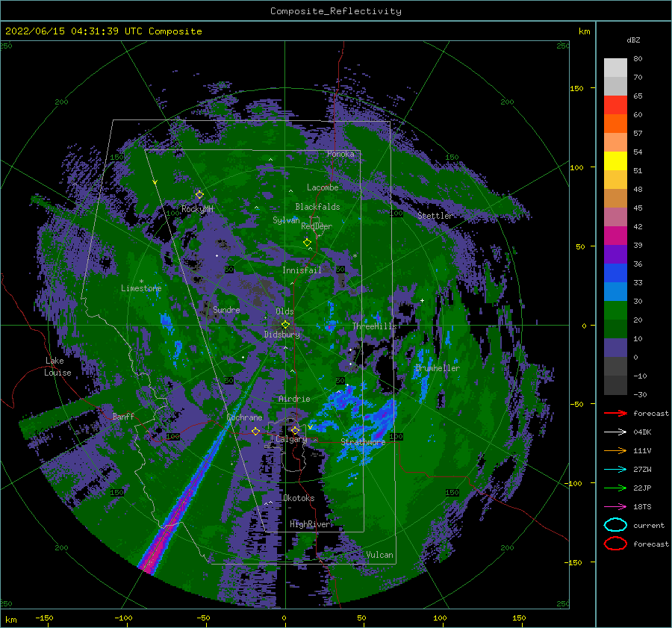672x628 pixels.
Task: Click the Strathmore label on map
Action: (x=363, y=442)
